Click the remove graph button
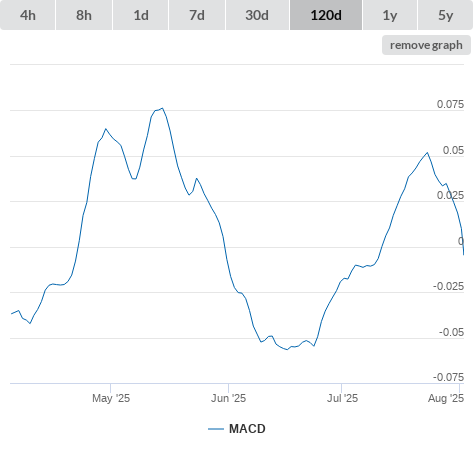Screen dimensions: 474x455 426,45
